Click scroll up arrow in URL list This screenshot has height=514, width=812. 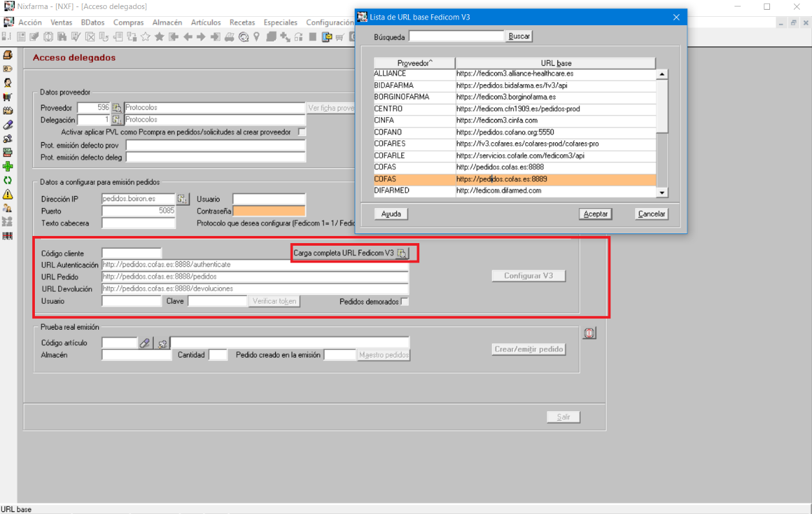[x=662, y=74]
